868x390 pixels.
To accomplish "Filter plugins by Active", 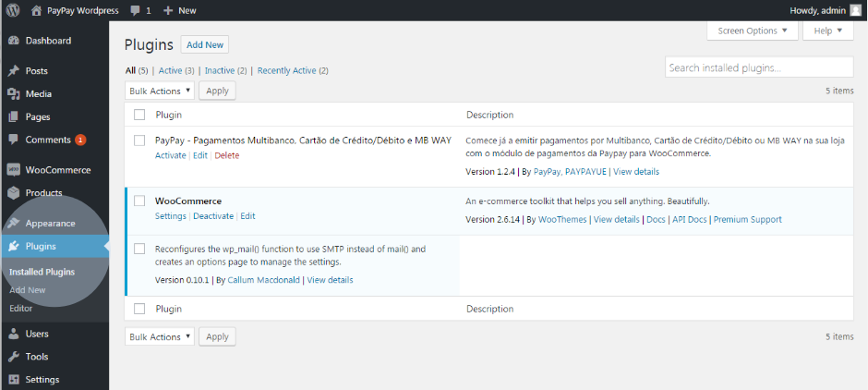I will [170, 71].
